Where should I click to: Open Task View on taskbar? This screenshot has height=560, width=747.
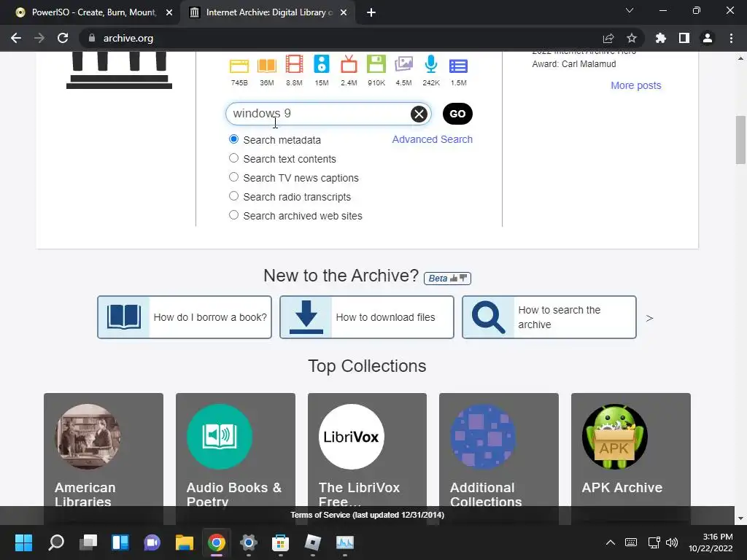coord(88,542)
